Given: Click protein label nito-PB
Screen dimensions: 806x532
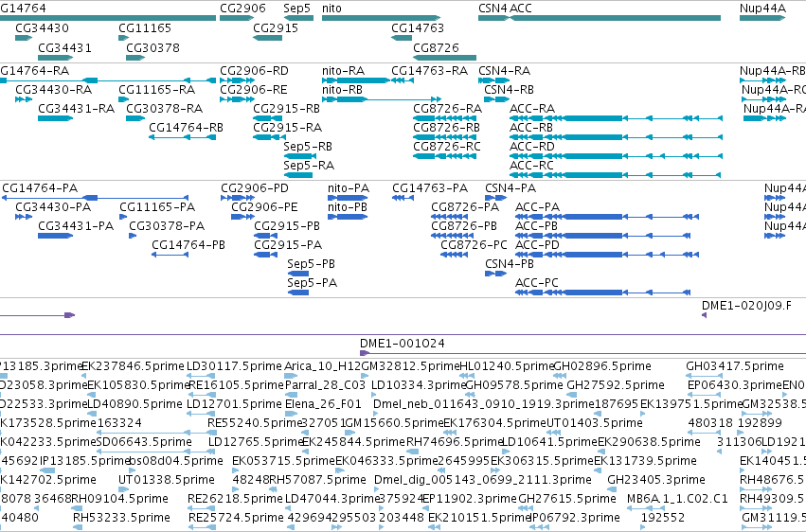Looking at the screenshot, I should (x=348, y=207).
